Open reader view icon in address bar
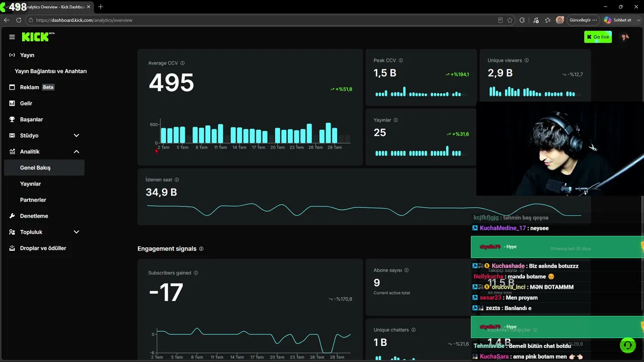The height and width of the screenshot is (362, 644). pyautogui.click(x=500, y=20)
